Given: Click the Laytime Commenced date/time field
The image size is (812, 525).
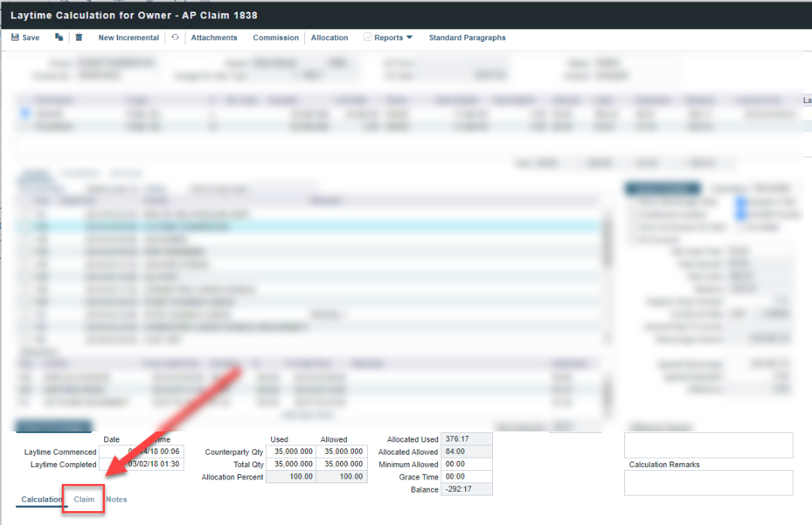Looking at the screenshot, I should coord(141,452).
